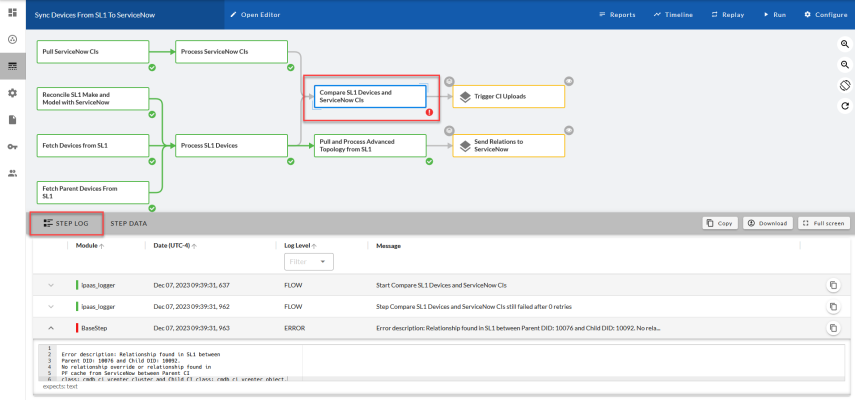
Task: Collapse the expanded BaseStep error row
Action: coord(51,328)
